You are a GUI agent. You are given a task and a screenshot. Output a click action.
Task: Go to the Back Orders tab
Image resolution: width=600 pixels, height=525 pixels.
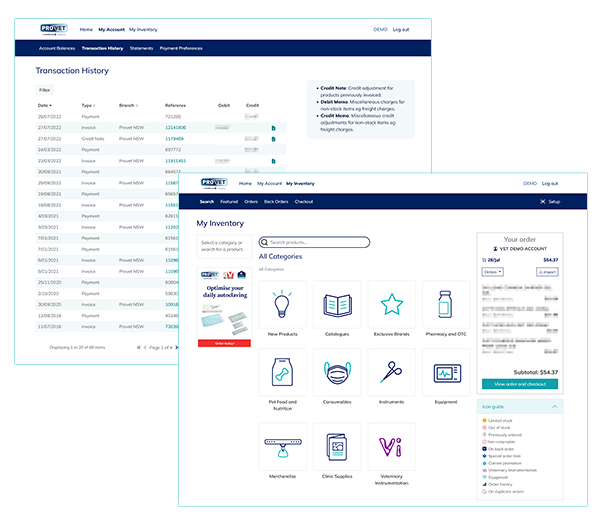(x=276, y=201)
